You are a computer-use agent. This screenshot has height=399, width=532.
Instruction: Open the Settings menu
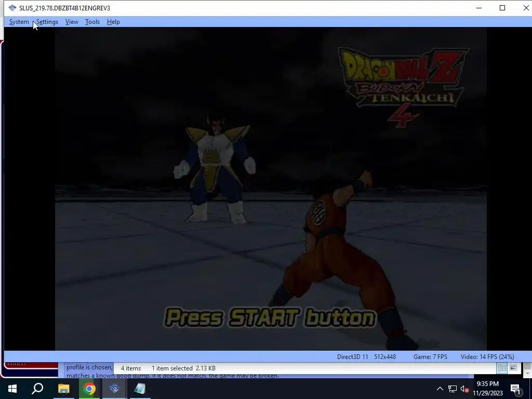(x=47, y=22)
